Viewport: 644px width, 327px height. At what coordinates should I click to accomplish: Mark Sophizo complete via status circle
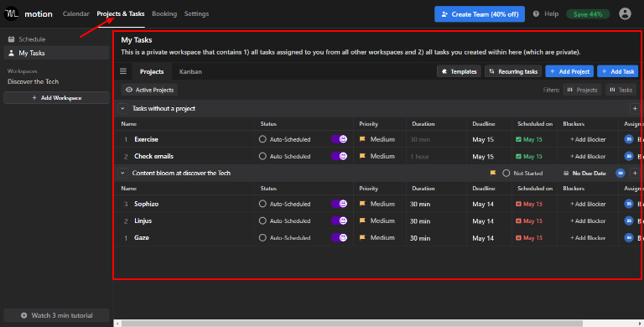pyautogui.click(x=262, y=204)
